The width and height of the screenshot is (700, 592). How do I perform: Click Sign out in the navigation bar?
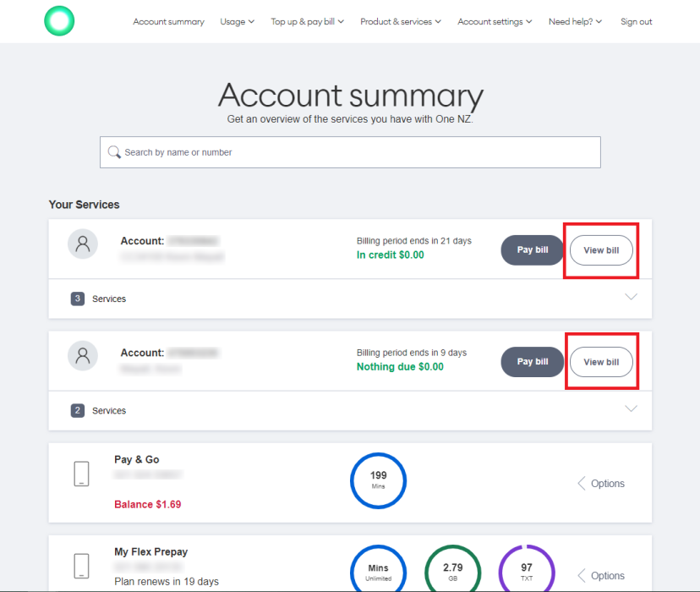coord(636,21)
